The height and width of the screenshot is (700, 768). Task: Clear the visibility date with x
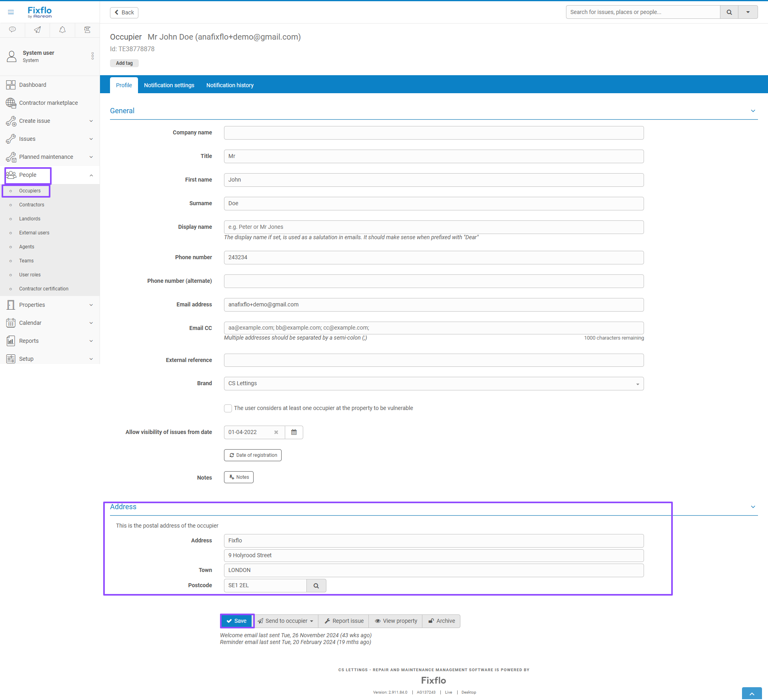[x=276, y=432]
